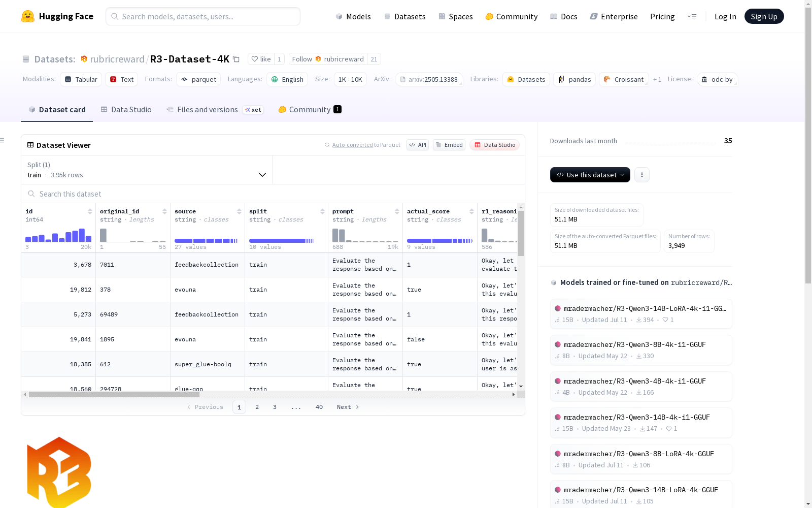This screenshot has width=812, height=508.
Task: Focus the Search models, datasets, users field
Action: pos(203,16)
